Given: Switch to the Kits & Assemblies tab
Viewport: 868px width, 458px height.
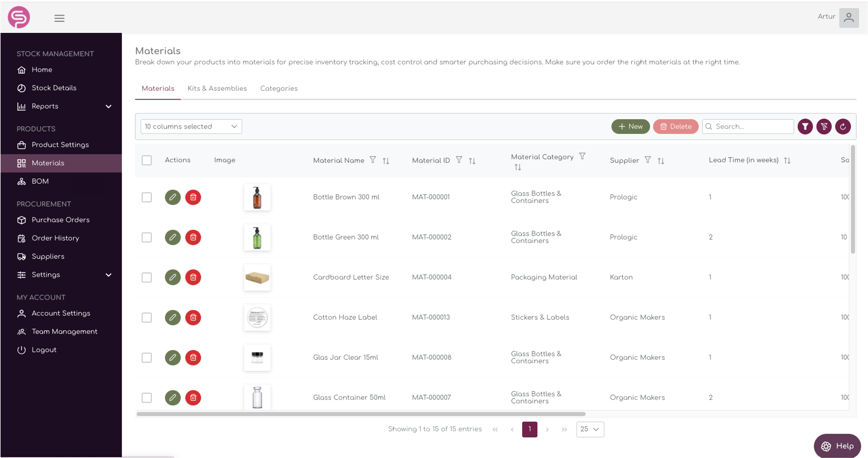Looking at the screenshot, I should 217,88.
